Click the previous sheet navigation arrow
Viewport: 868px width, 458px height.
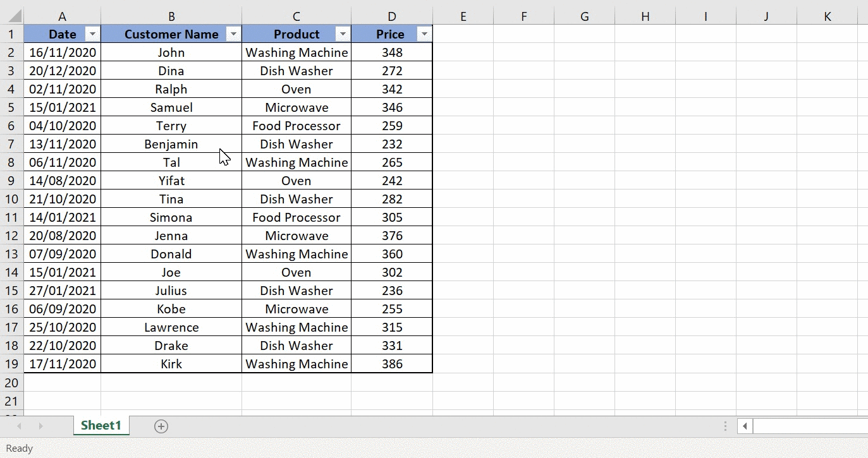click(x=19, y=426)
